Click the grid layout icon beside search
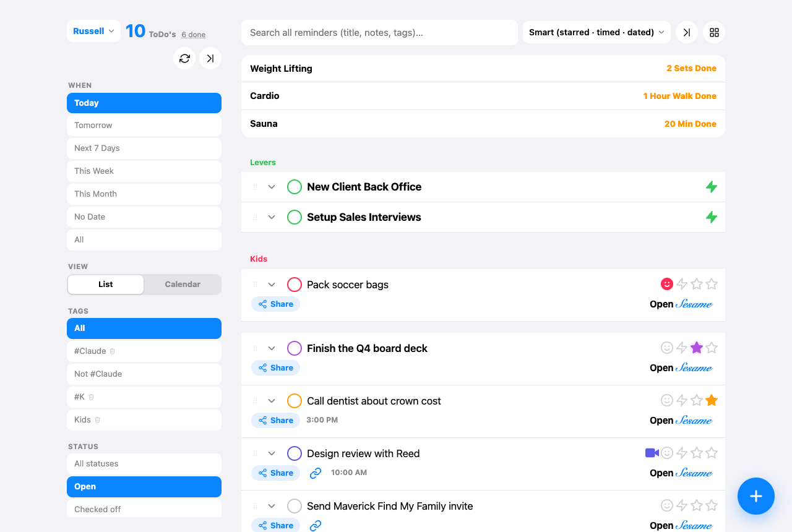The height and width of the screenshot is (532, 792). [x=714, y=32]
